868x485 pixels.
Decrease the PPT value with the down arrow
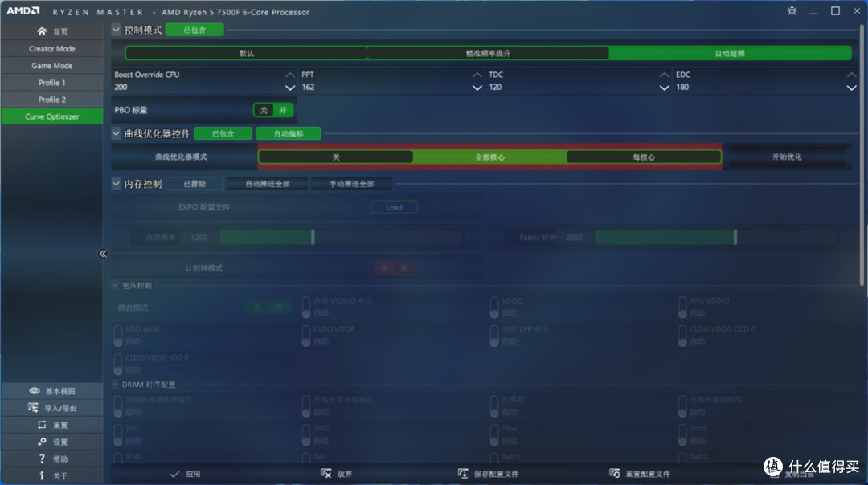click(477, 88)
